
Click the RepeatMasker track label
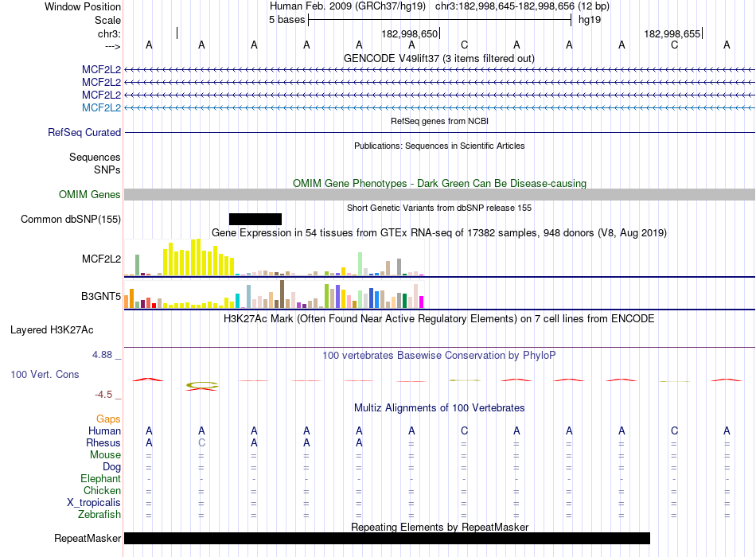(x=88, y=538)
